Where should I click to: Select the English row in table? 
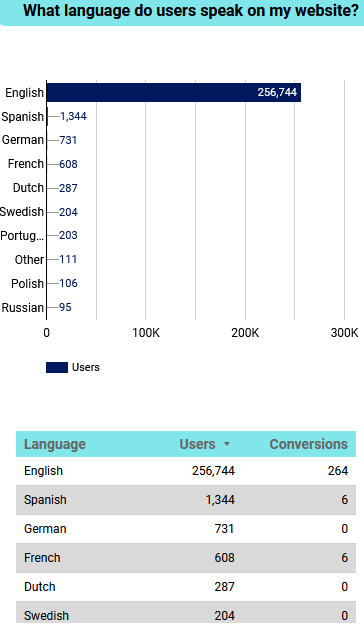(x=186, y=471)
